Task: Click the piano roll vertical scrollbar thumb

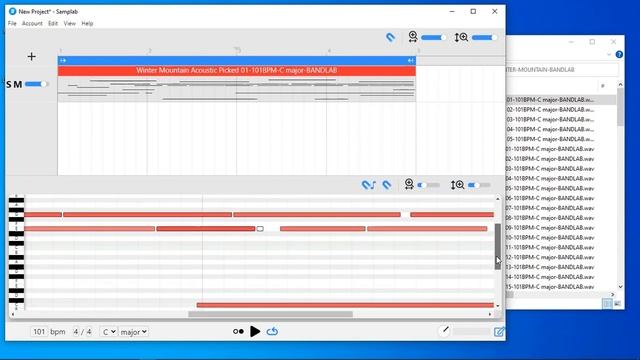Action: click(498, 247)
